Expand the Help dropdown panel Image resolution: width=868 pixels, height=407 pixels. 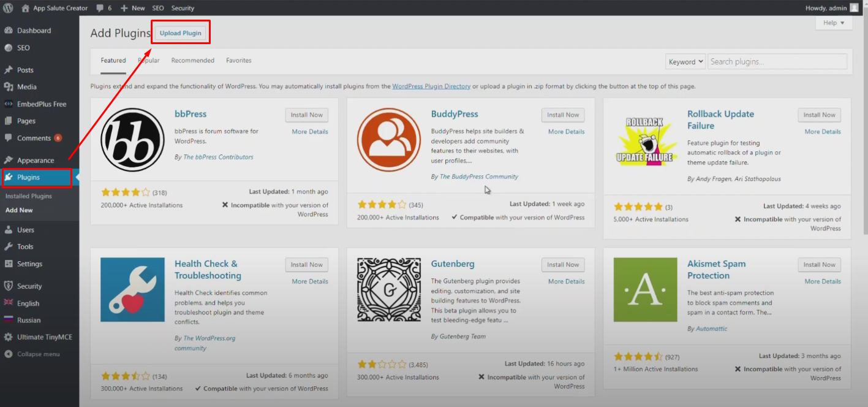pyautogui.click(x=833, y=23)
